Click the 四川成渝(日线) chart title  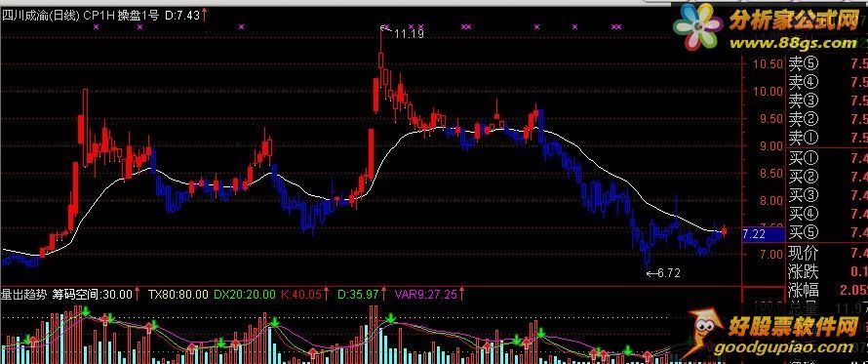point(41,15)
